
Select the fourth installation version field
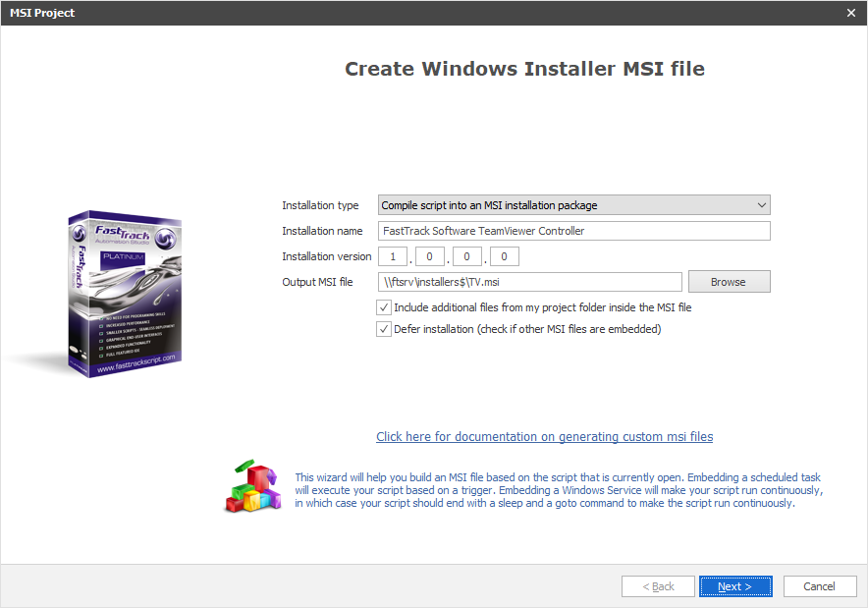504,256
